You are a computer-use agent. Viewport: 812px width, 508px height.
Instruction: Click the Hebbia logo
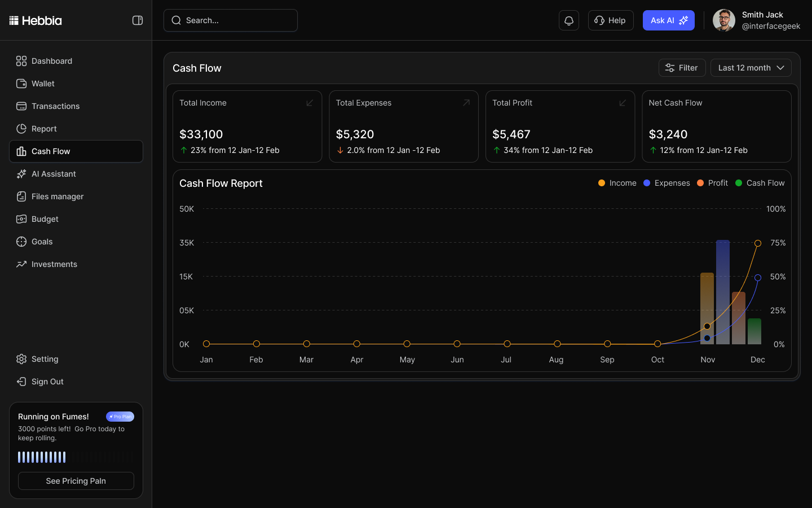[36, 21]
